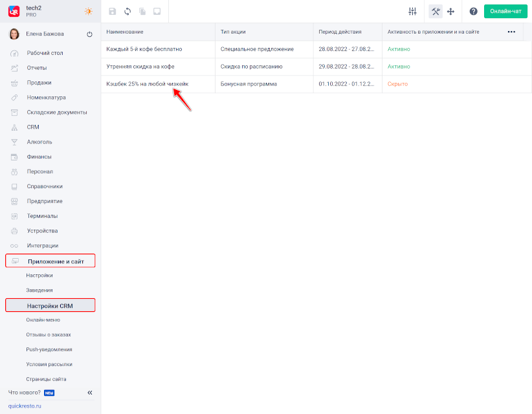Open Кэшбек 25% на любой чизкейк promotion
This screenshot has height=414, width=532.
(148, 84)
